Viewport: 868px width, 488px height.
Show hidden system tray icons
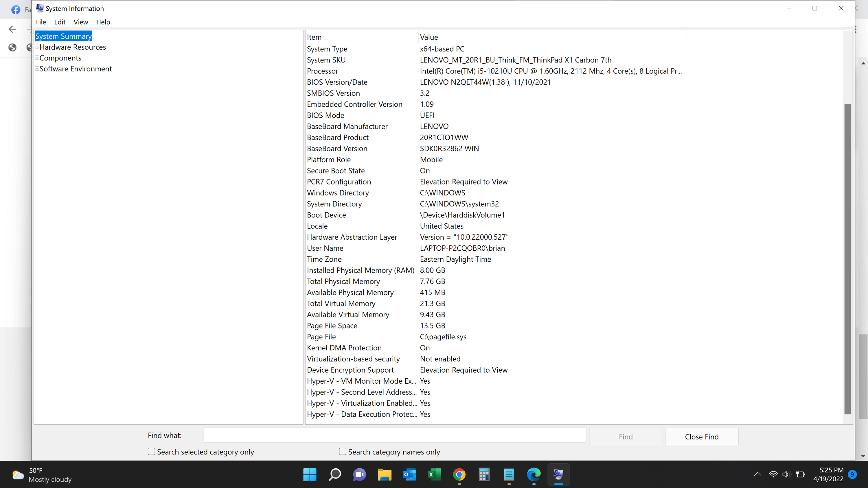tap(757, 474)
